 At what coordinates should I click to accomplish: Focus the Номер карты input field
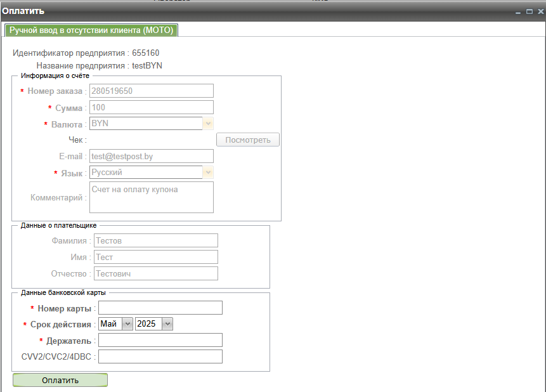160,308
